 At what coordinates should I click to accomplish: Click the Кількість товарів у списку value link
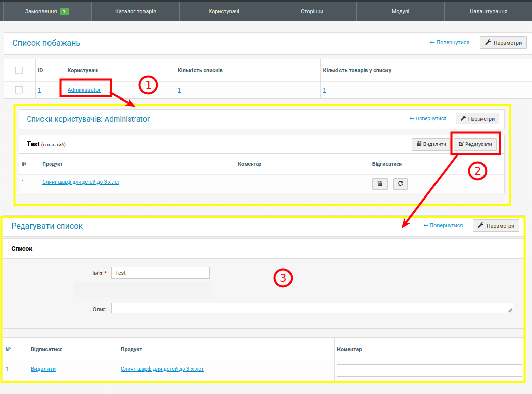(325, 90)
